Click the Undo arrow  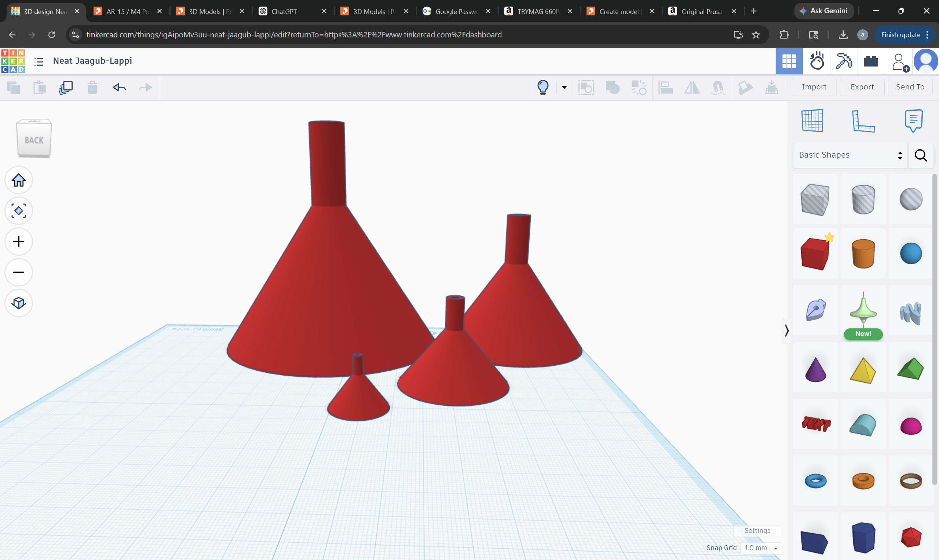click(119, 87)
